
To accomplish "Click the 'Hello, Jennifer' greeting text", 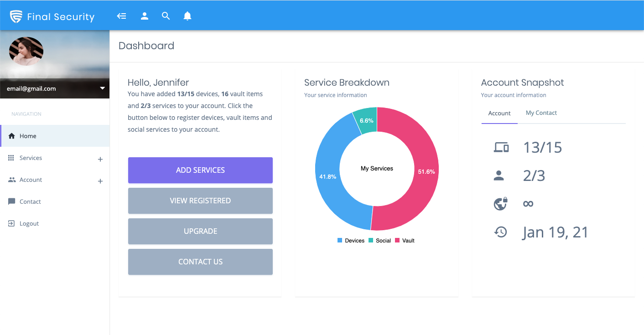I will (x=158, y=82).
